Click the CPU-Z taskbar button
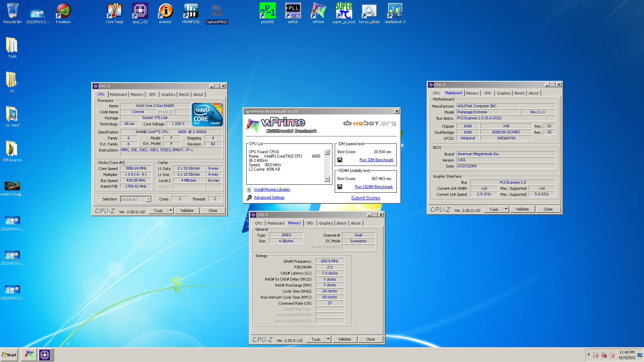The image size is (644, 362). click(44, 355)
